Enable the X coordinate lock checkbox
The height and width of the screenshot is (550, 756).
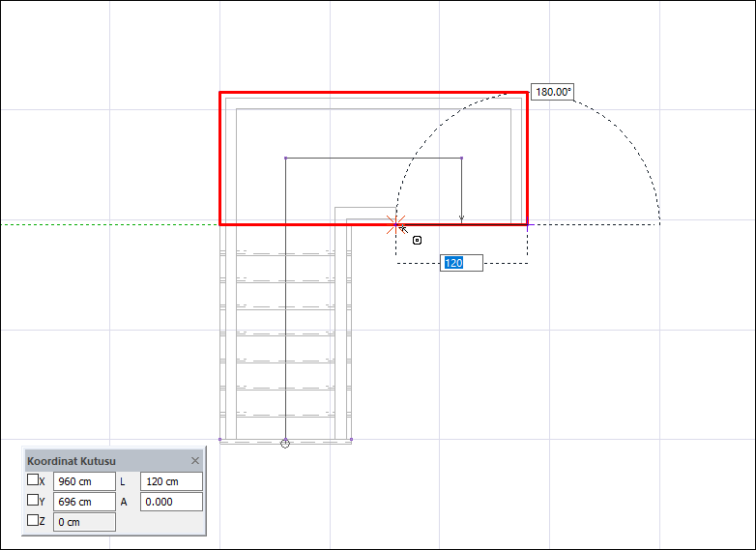coord(33,480)
